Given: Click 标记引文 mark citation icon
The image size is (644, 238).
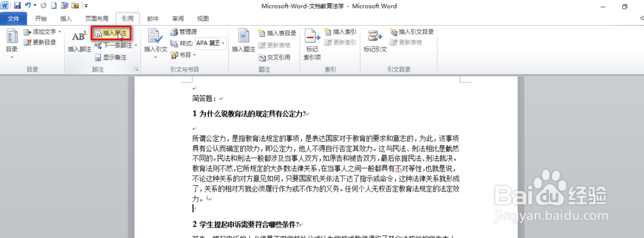Looking at the screenshot, I should click(x=375, y=41).
